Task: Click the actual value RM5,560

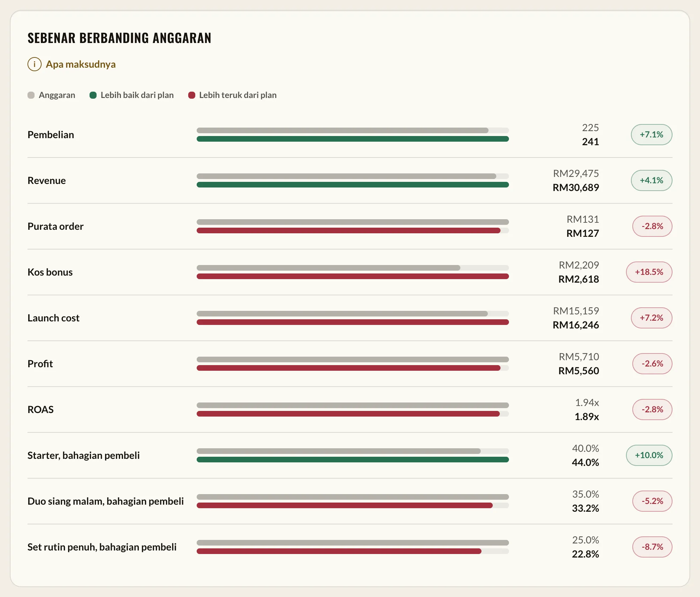Action: point(579,371)
